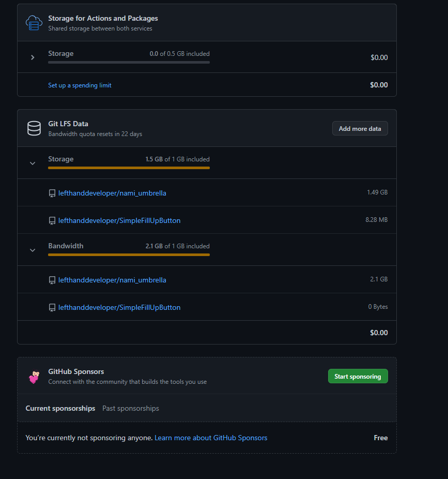Click the 'Git LFS Data' heading

[68, 124]
